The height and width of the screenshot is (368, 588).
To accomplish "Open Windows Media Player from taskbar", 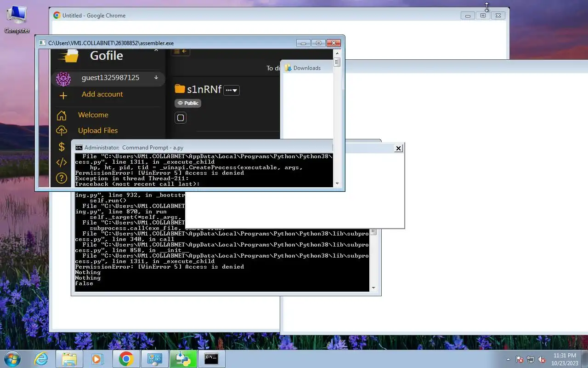I will click(97, 359).
